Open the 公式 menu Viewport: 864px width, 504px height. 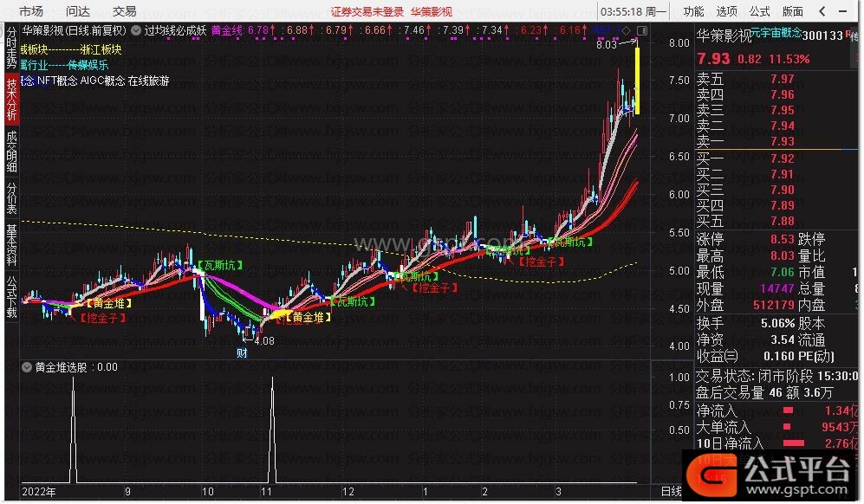tap(759, 11)
